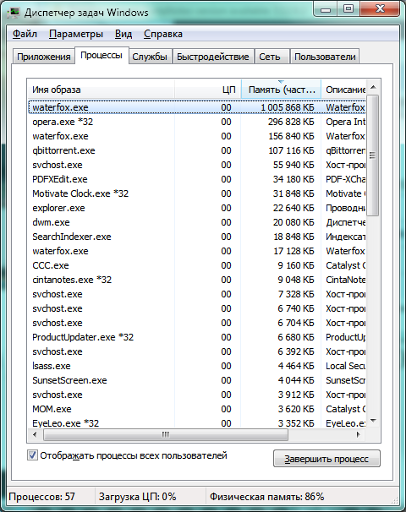Click the Local Secu description cell
This screenshot has height=512, width=406.
(x=346, y=366)
